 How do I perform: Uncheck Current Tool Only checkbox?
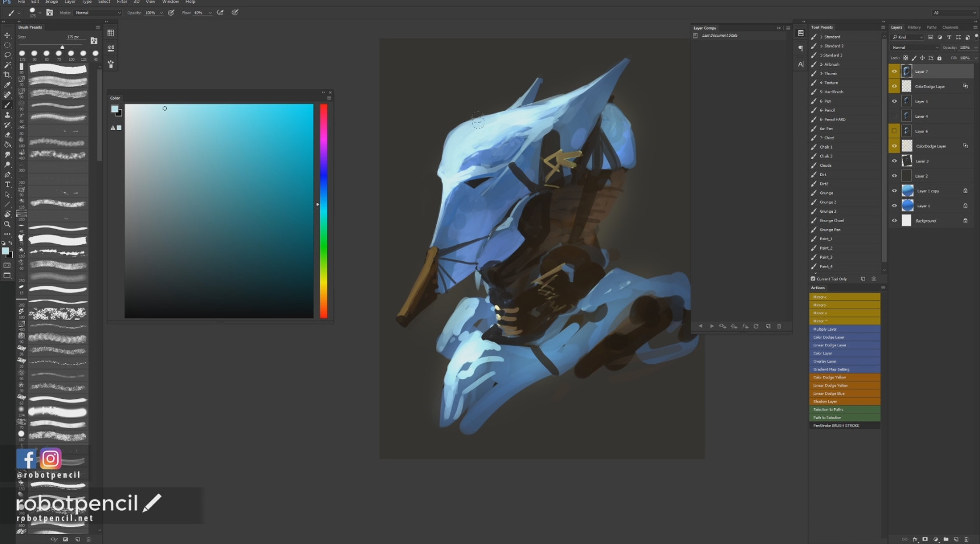[x=813, y=279]
